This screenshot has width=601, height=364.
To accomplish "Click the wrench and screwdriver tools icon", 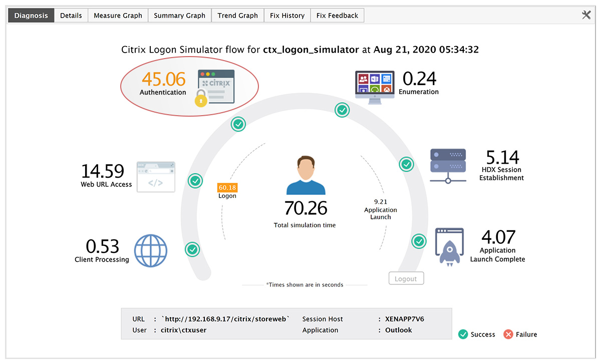I will (x=586, y=15).
